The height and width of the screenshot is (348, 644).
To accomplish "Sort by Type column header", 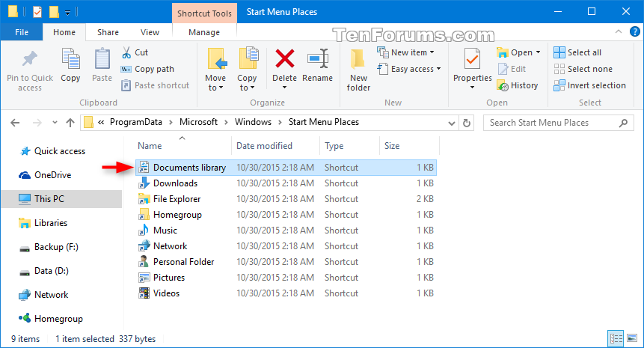I will (x=349, y=146).
